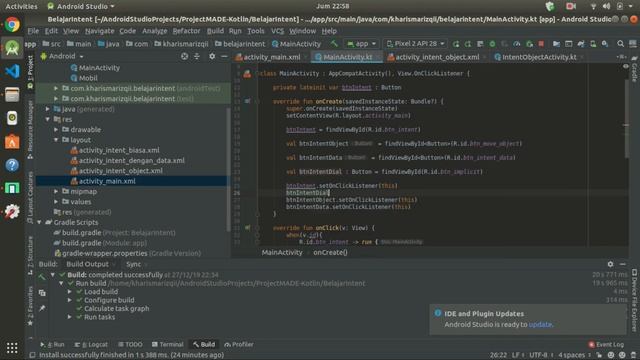This screenshot has width=640, height=360.
Task: Open the Terminal tool window
Action: 167,344
